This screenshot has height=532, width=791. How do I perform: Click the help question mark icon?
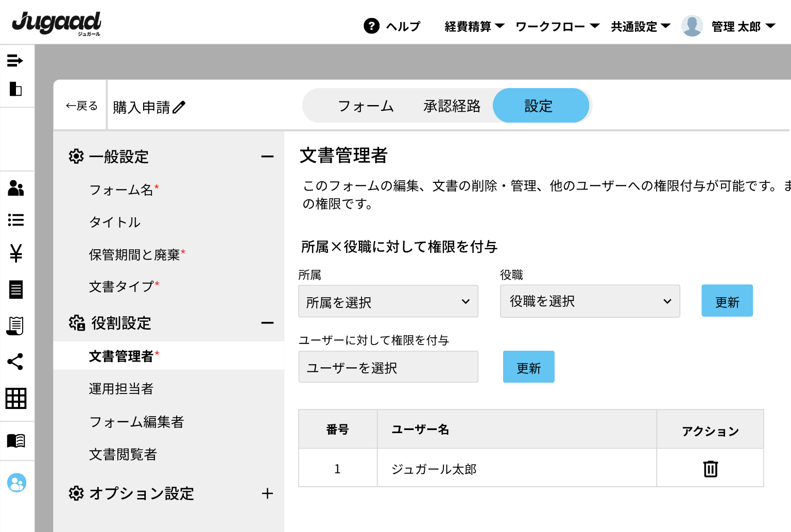coord(371,26)
